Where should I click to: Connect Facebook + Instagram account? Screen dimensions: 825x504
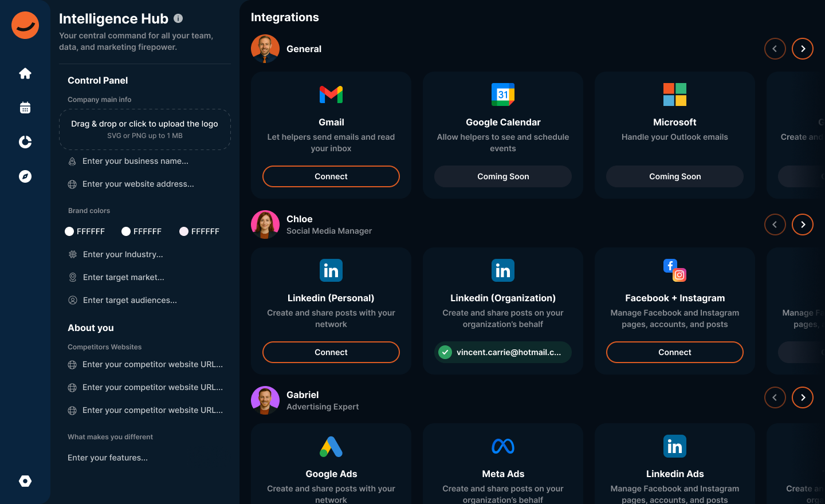tap(675, 352)
